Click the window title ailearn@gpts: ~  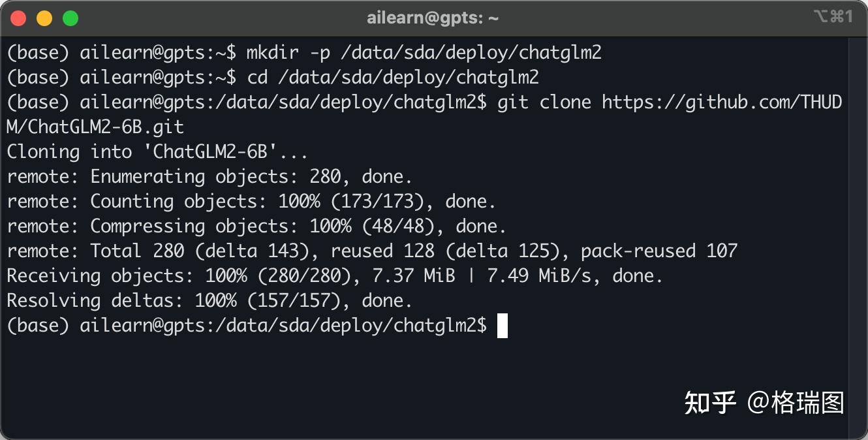coord(433,18)
